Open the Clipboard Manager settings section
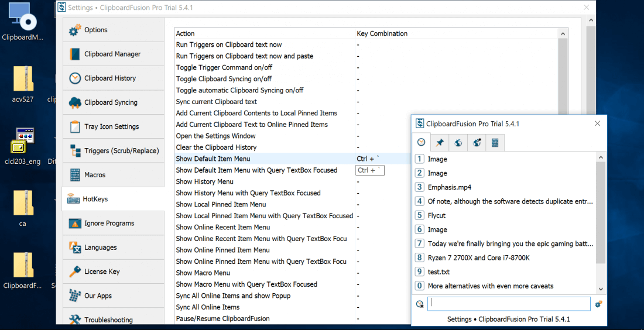644x330 pixels. (112, 54)
